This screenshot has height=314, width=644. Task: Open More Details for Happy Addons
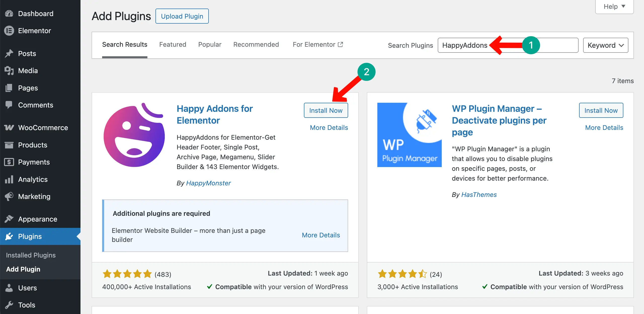[329, 128]
